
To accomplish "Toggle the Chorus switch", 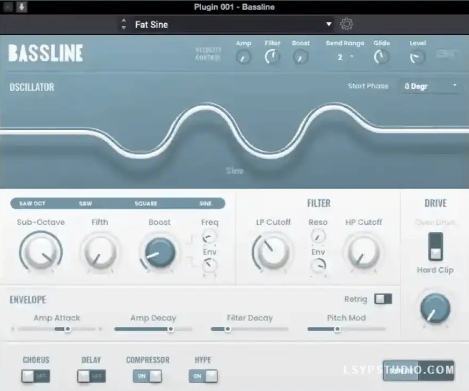I will pos(35,376).
